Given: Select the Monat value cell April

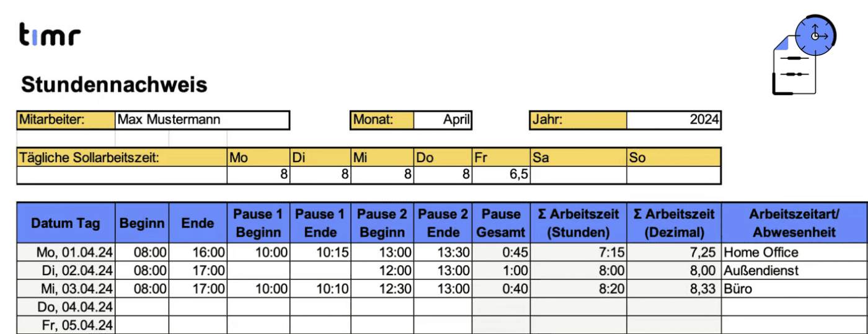Looking at the screenshot, I should [443, 120].
